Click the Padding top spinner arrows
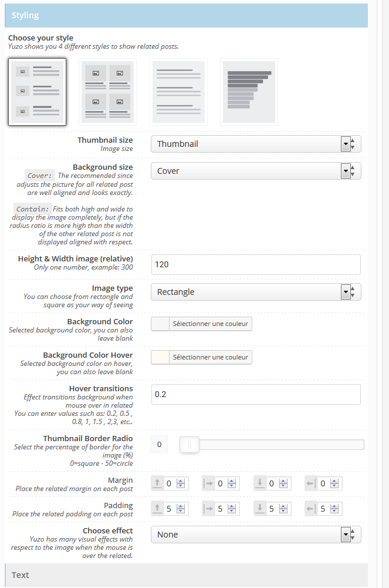This screenshot has width=389, height=588. pos(181,509)
